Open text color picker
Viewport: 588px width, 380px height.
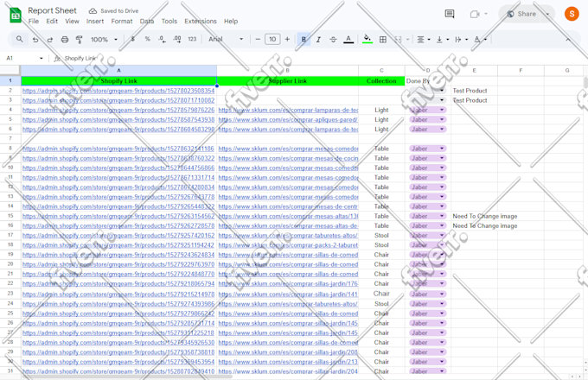tap(348, 40)
